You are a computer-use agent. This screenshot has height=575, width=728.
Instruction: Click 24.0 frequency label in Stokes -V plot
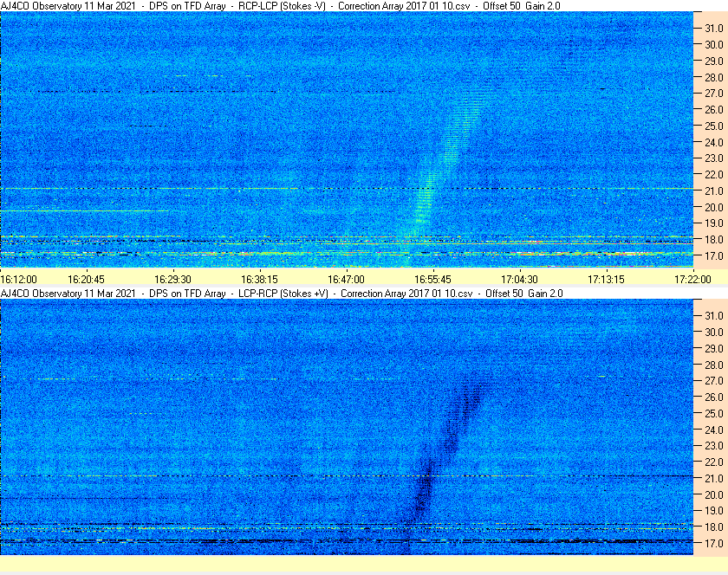click(714, 142)
